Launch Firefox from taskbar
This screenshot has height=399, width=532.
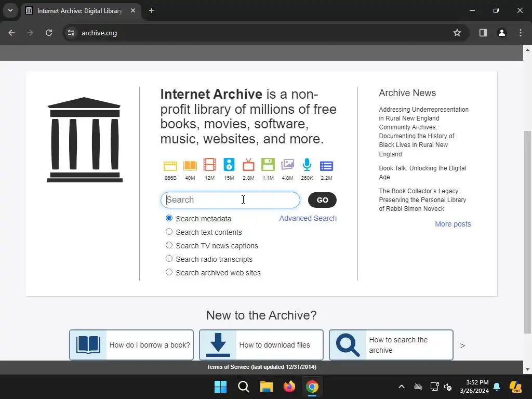click(x=289, y=387)
